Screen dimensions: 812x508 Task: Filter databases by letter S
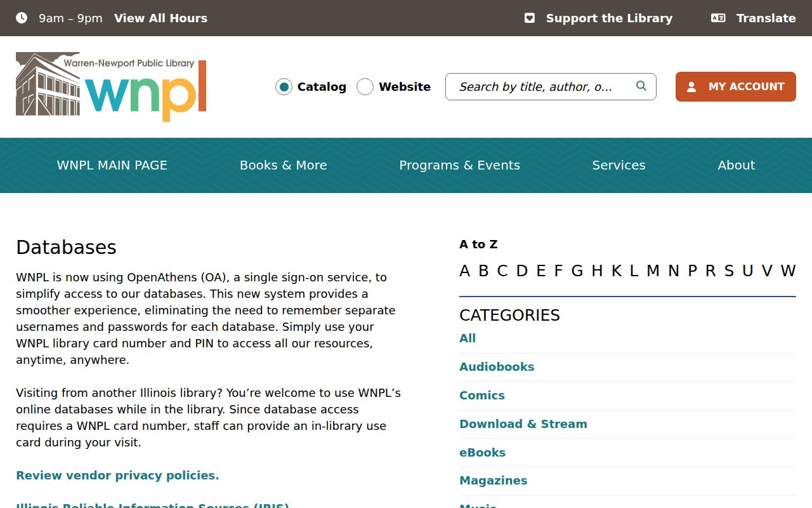pyautogui.click(x=729, y=271)
